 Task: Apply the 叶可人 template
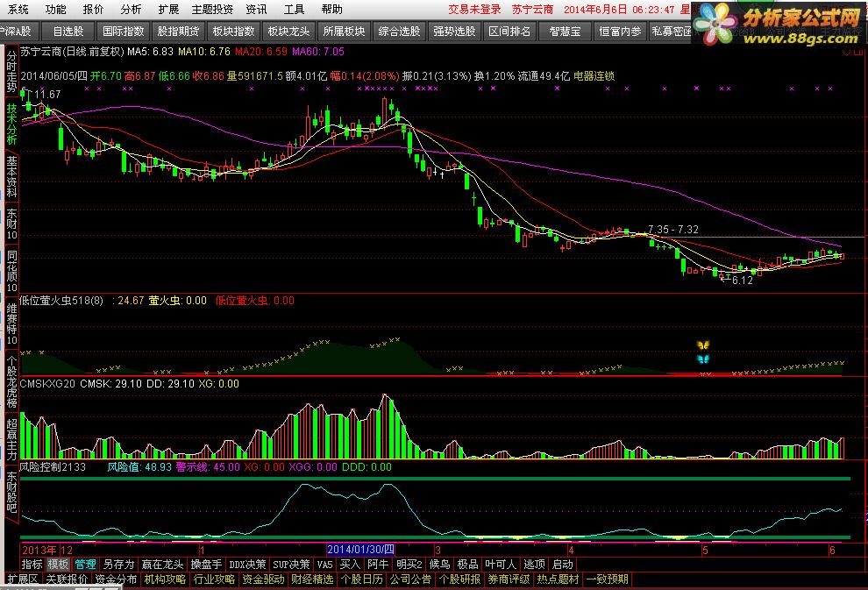point(501,565)
